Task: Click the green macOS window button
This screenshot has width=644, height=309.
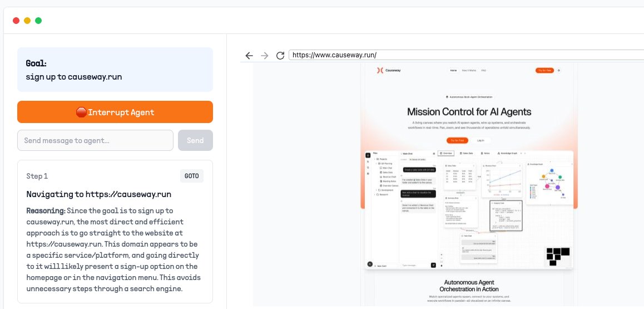Action: point(38,21)
